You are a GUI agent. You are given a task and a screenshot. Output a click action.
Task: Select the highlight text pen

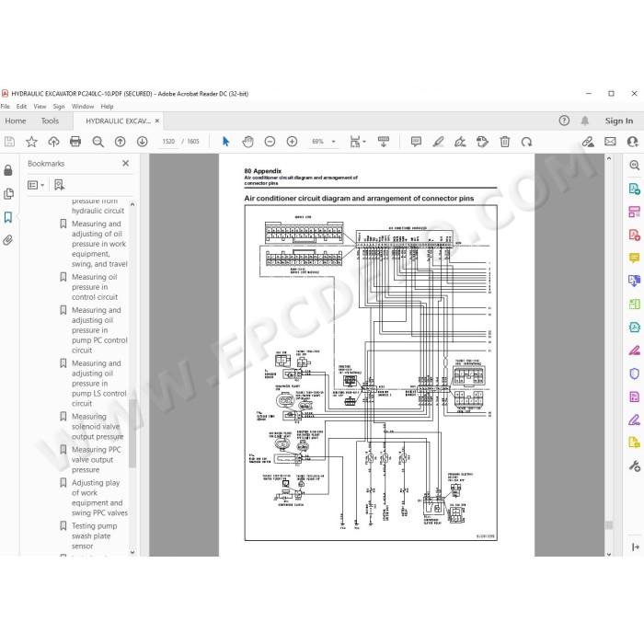(438, 142)
